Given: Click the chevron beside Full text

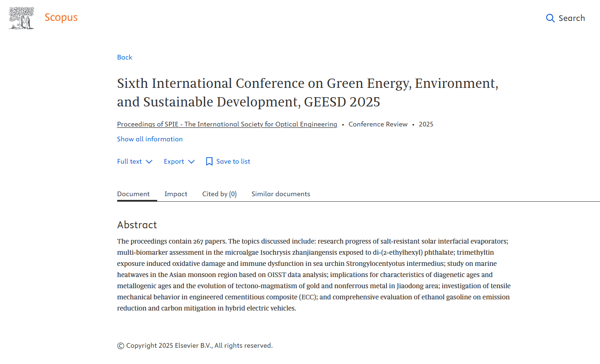Looking at the screenshot, I should click(149, 162).
